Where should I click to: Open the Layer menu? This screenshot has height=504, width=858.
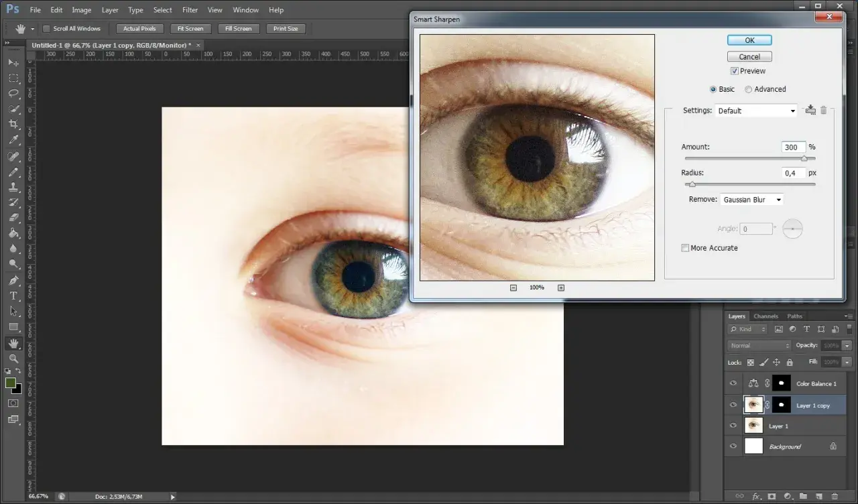110,10
